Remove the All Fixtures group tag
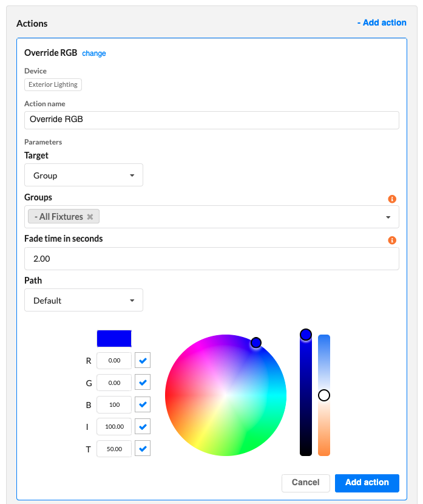423x504 pixels. tap(90, 217)
